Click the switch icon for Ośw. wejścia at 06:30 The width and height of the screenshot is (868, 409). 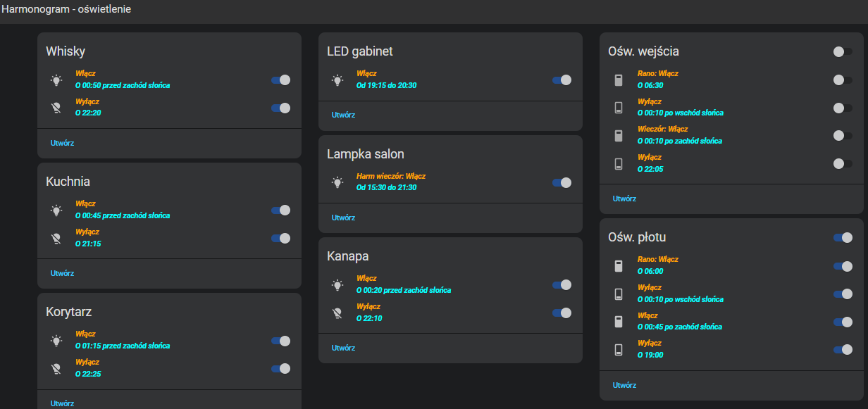coord(619,80)
